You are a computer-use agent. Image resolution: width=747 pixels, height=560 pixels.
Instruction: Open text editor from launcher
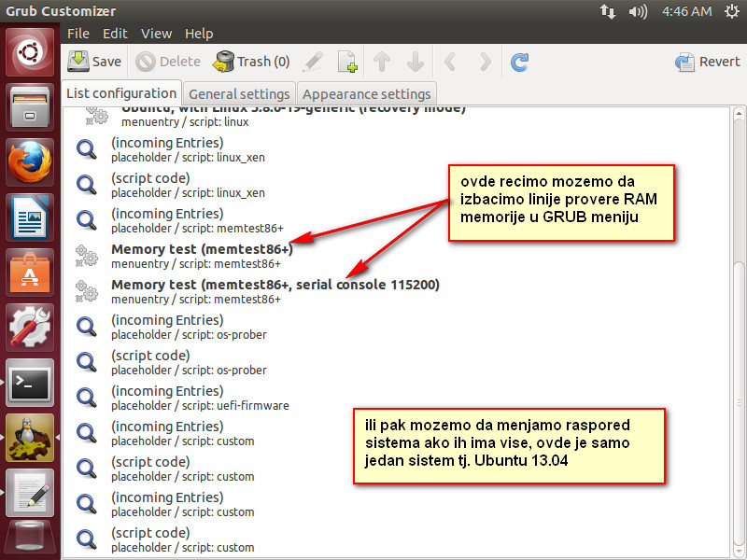coord(30,493)
